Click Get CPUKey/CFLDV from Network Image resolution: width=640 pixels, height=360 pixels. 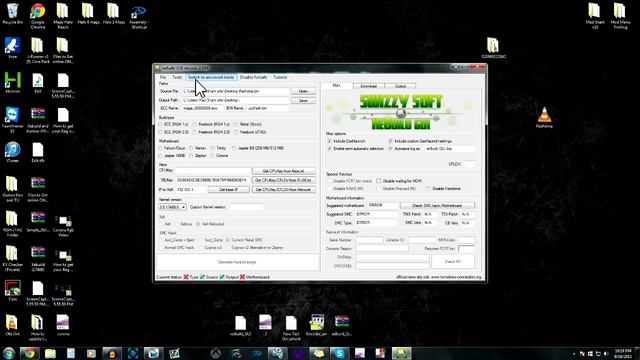(284, 190)
